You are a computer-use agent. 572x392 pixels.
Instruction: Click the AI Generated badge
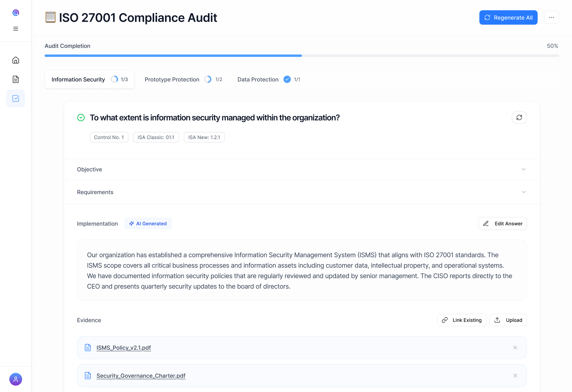148,223
